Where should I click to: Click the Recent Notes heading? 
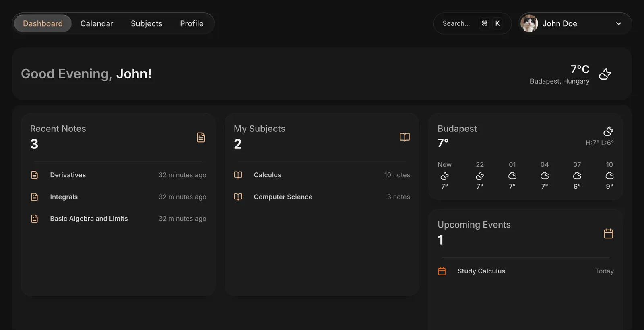pos(58,129)
